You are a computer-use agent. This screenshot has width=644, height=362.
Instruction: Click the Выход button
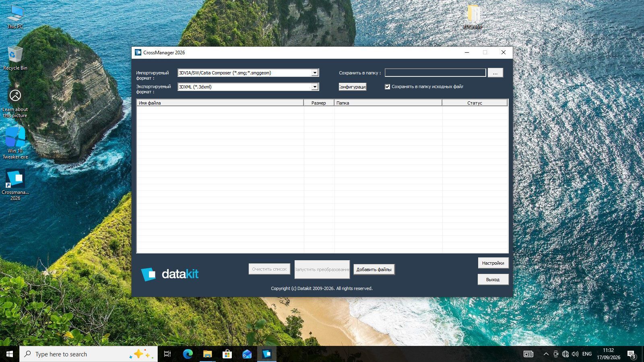(x=493, y=280)
